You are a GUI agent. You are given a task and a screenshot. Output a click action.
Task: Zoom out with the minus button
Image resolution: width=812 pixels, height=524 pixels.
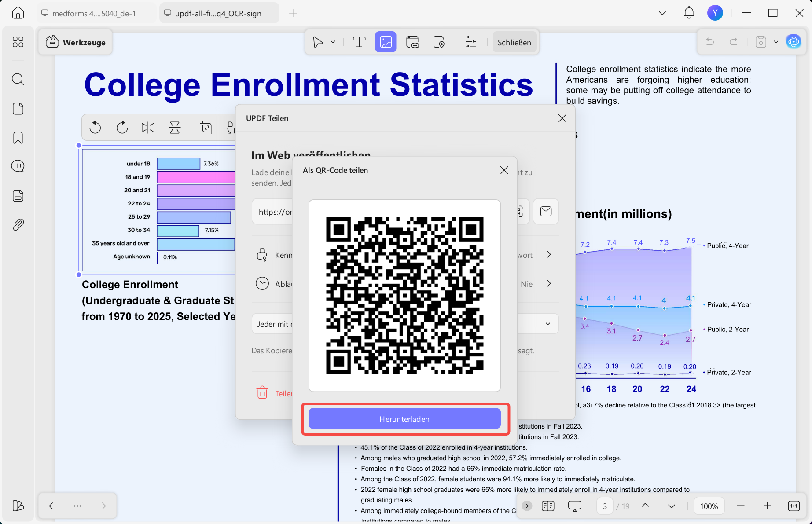741,506
